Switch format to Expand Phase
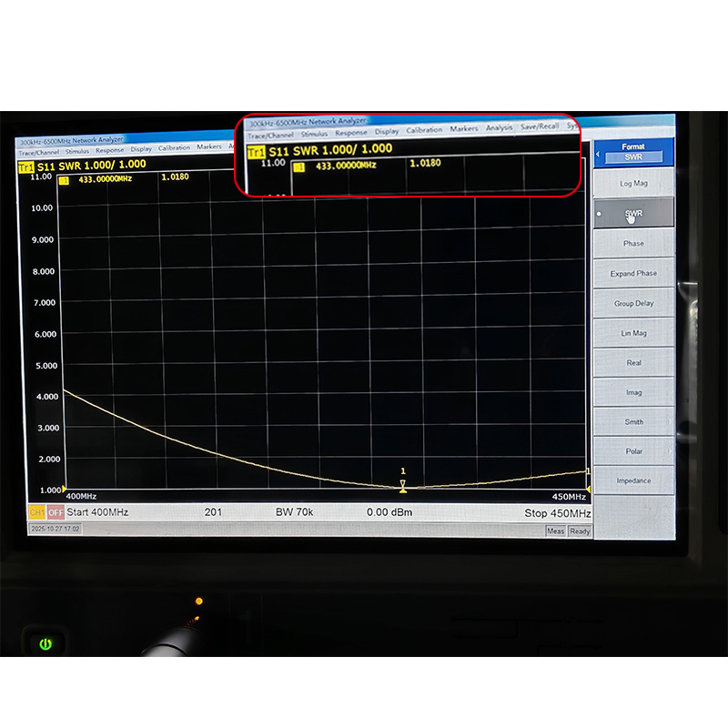Image resolution: width=728 pixels, height=728 pixels. [x=633, y=274]
